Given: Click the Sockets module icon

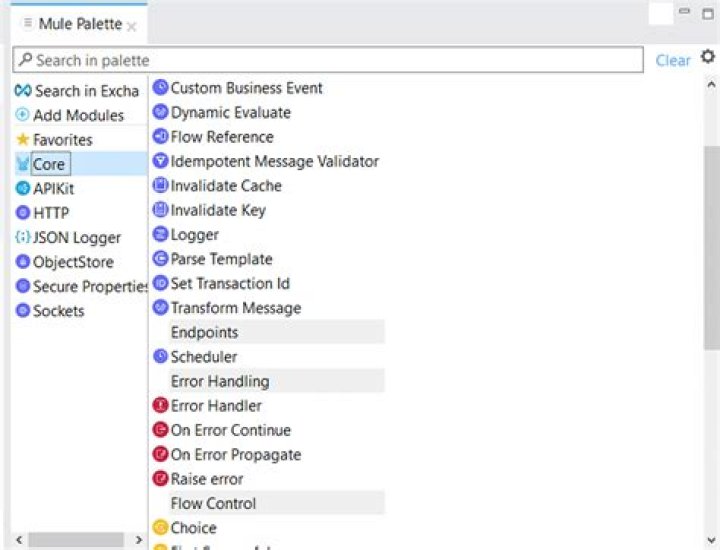Looking at the screenshot, I should point(22,310).
